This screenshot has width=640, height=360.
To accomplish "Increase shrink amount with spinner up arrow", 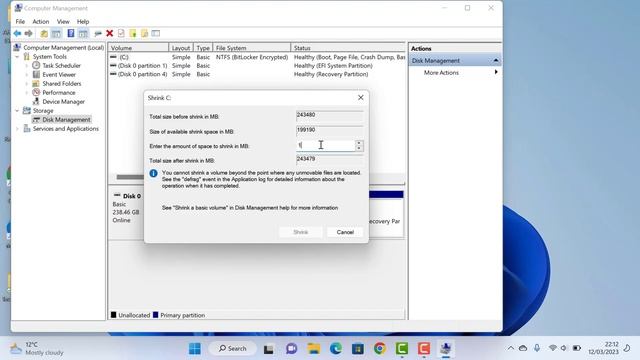I will pos(359,143).
